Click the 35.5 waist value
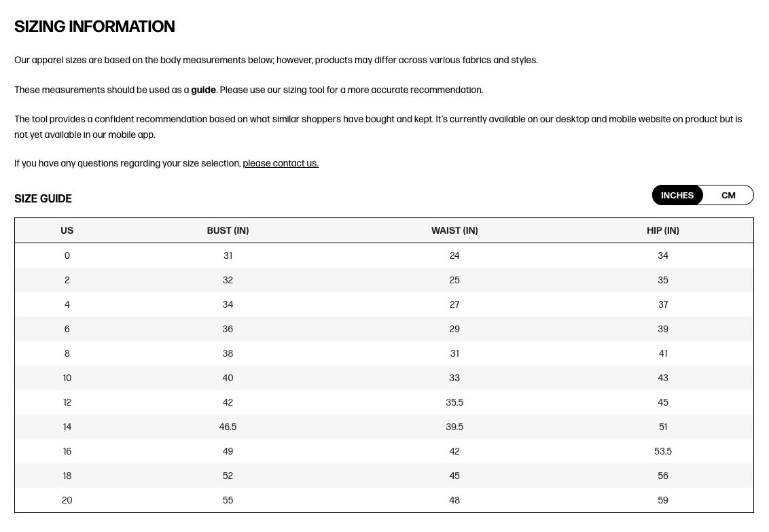The image size is (769, 532). tap(454, 402)
